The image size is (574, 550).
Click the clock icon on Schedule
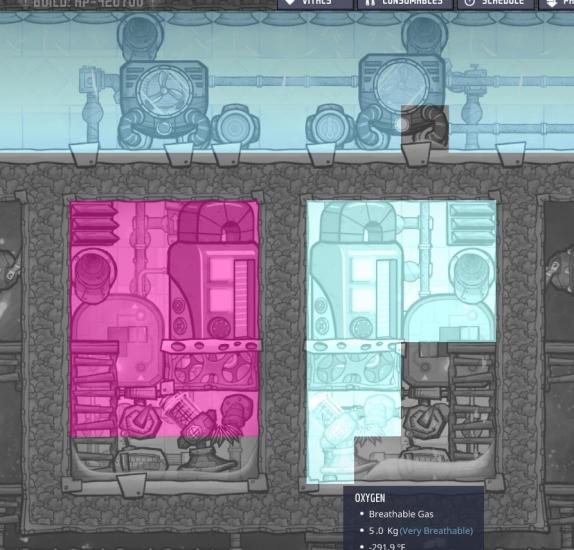[469, 3]
